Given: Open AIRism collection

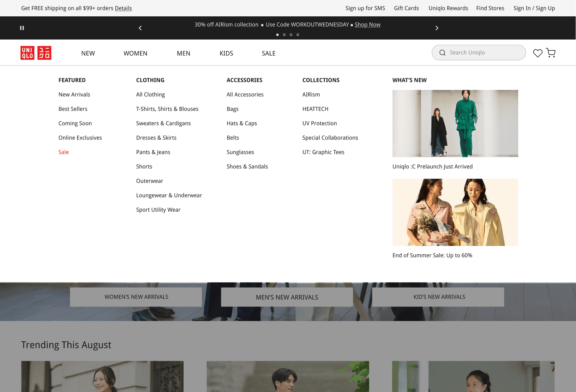Looking at the screenshot, I should pos(311,95).
